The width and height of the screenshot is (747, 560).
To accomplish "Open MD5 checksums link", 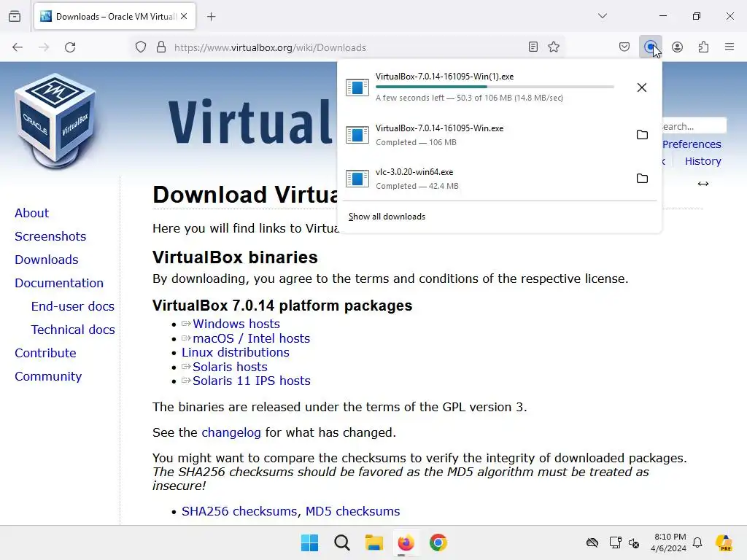I will [x=352, y=511].
